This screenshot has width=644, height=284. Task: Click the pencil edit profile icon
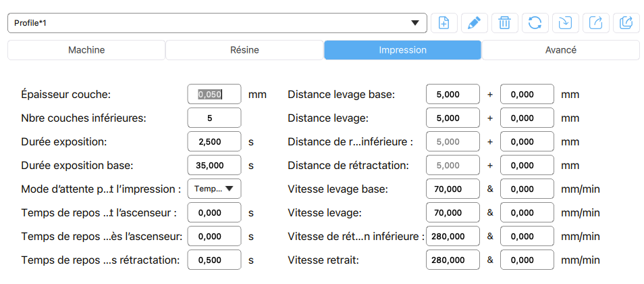coord(475,23)
